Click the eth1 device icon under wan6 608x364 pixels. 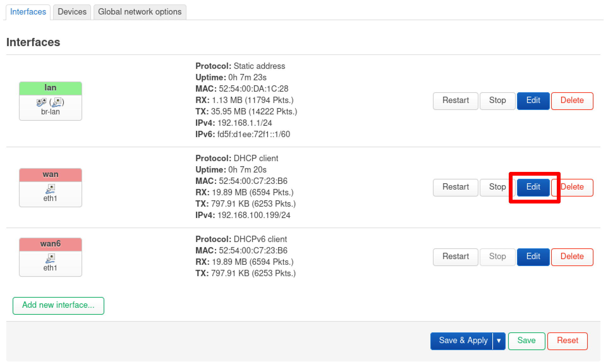point(50,258)
